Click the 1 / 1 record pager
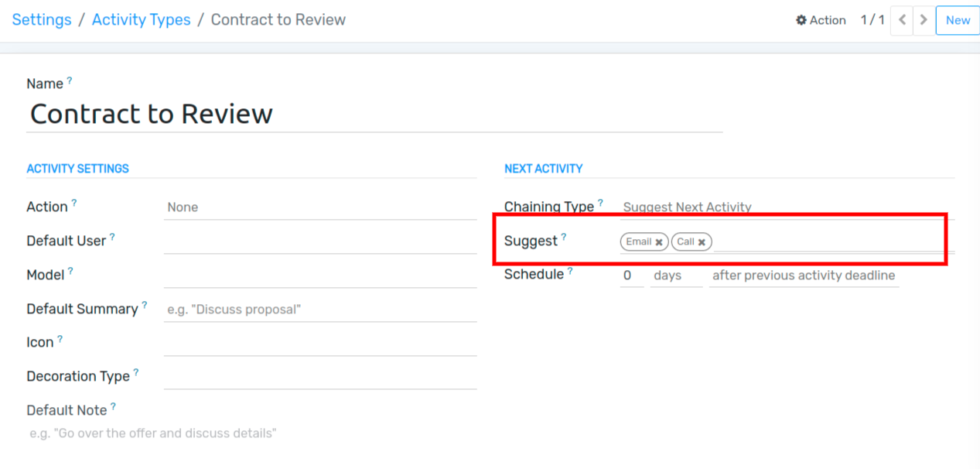The image size is (980, 469). (872, 20)
